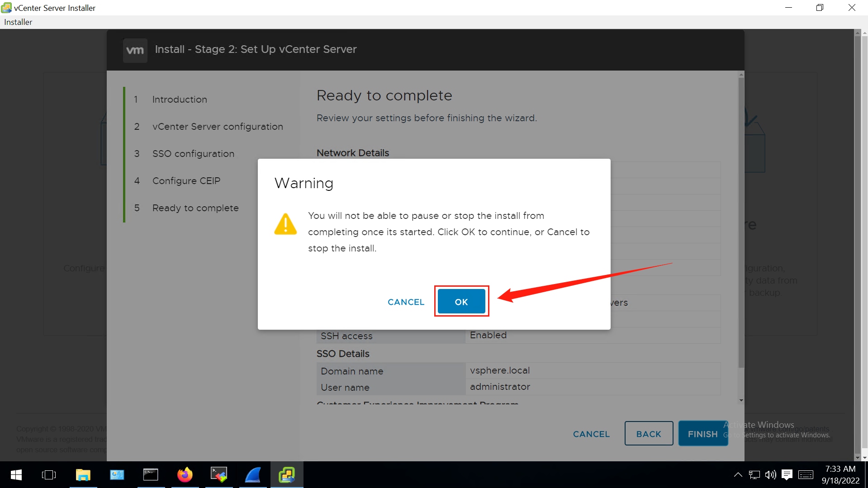Click the vm logo in the header

pyautogui.click(x=135, y=50)
